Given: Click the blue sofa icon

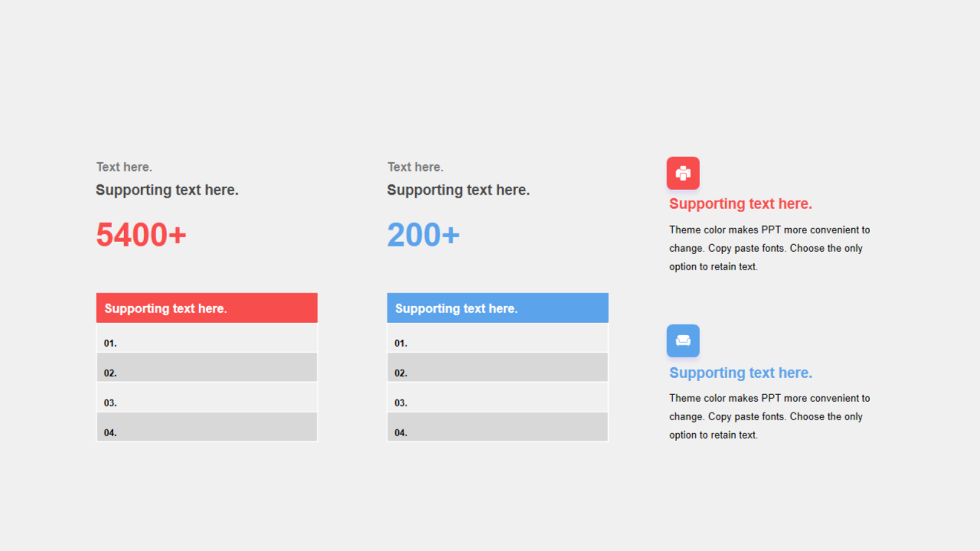Looking at the screenshot, I should point(683,341).
